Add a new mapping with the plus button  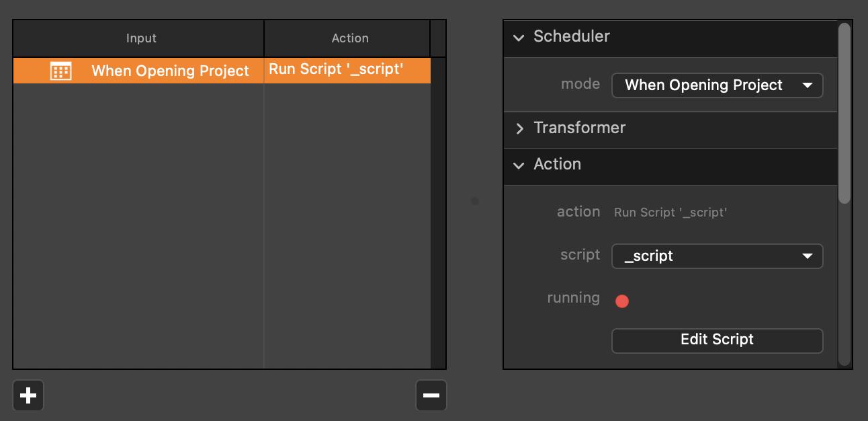pos(28,395)
